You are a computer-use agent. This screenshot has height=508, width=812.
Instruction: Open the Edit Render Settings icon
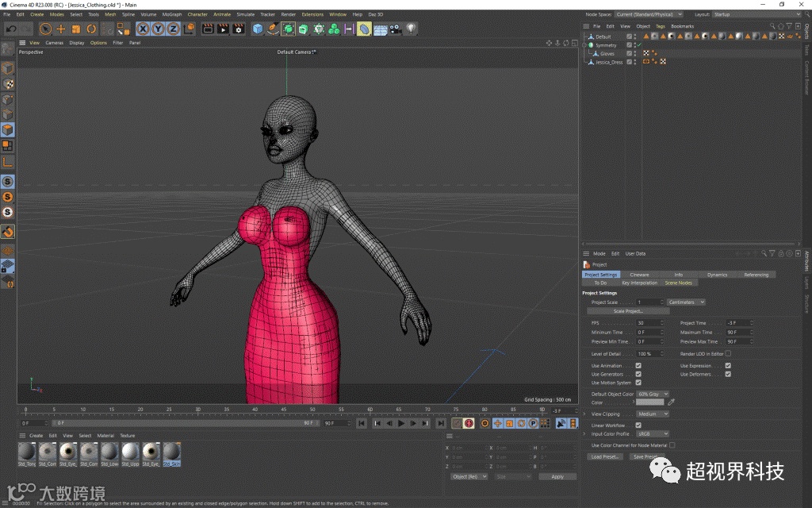point(238,29)
